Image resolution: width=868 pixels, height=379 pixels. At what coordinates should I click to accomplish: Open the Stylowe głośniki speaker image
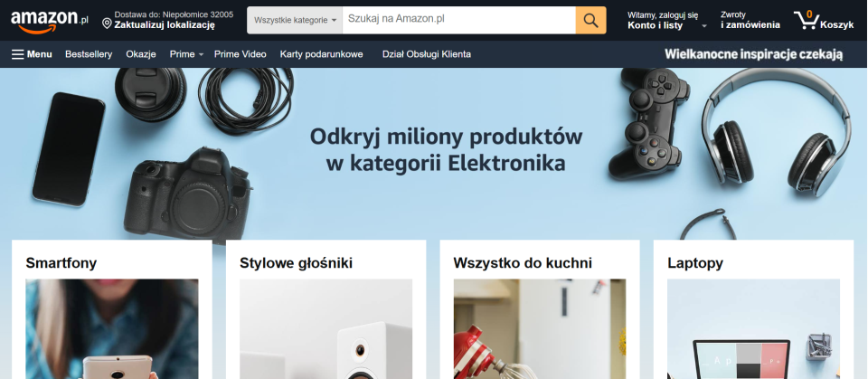[x=325, y=329]
